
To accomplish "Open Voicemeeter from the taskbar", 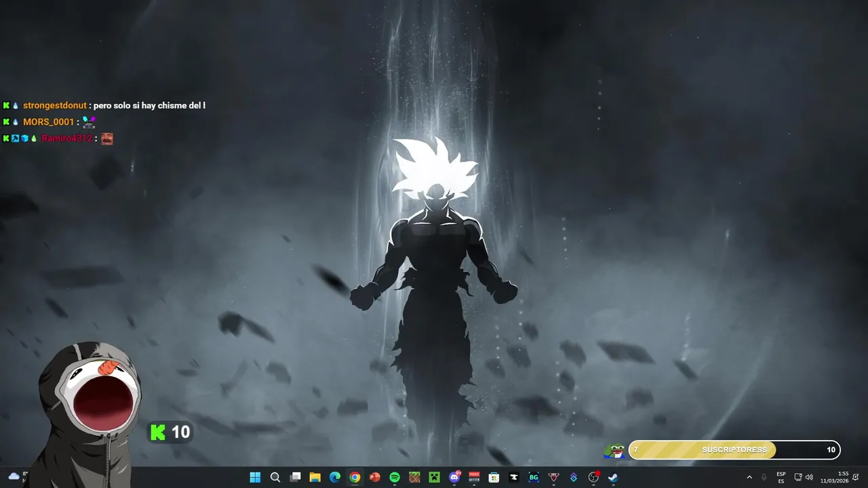I will [x=474, y=477].
